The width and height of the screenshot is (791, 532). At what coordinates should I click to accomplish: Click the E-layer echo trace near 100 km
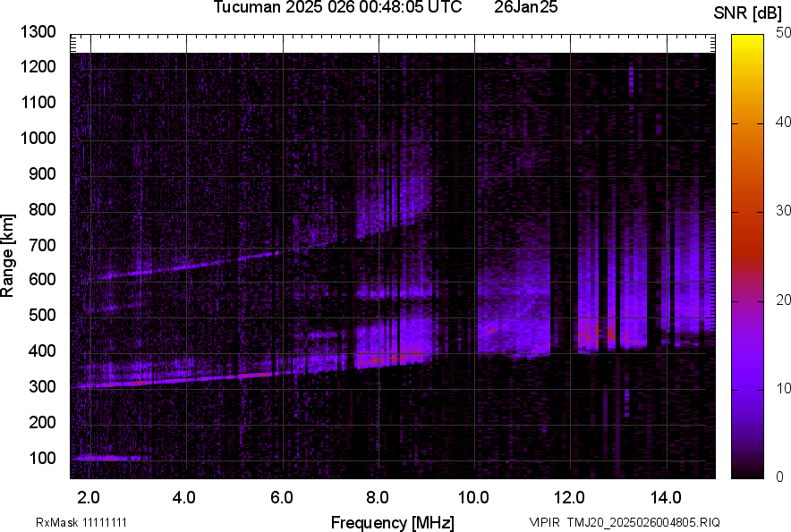pyautogui.click(x=109, y=458)
